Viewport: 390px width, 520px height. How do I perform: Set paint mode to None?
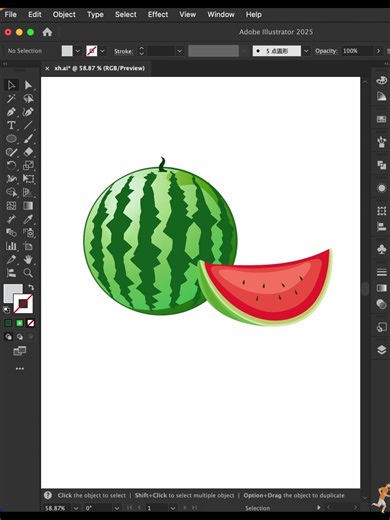click(31, 323)
